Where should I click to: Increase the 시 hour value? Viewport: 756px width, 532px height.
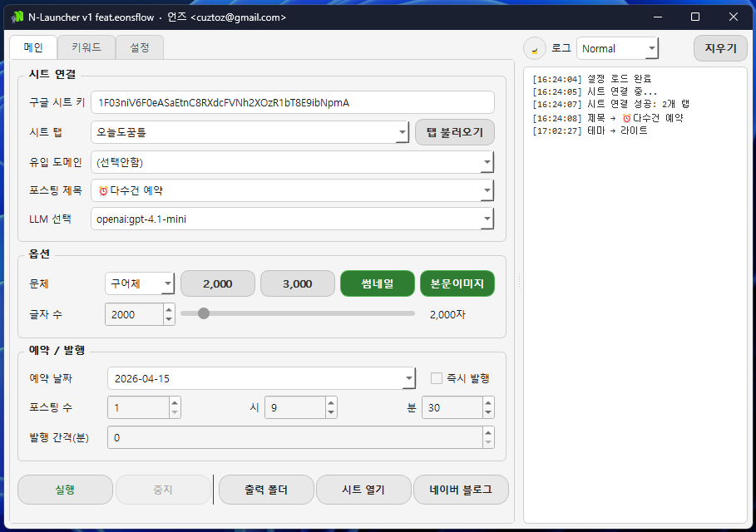click(x=331, y=403)
